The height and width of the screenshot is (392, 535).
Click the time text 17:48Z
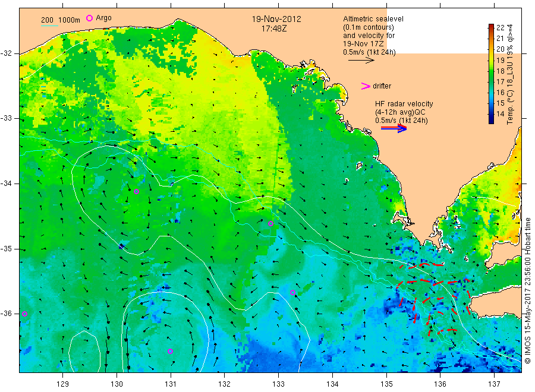click(274, 29)
